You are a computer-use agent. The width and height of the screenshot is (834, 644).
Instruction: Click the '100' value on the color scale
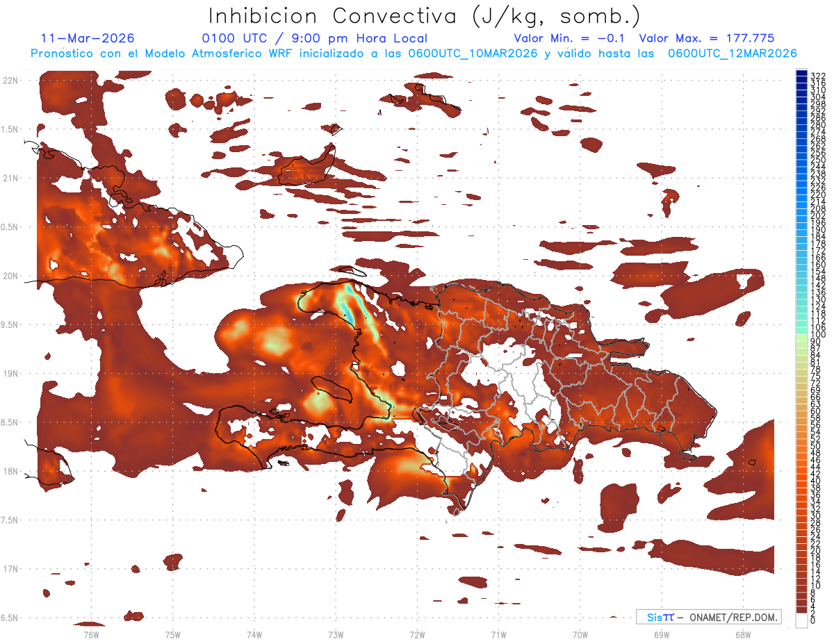(817, 335)
